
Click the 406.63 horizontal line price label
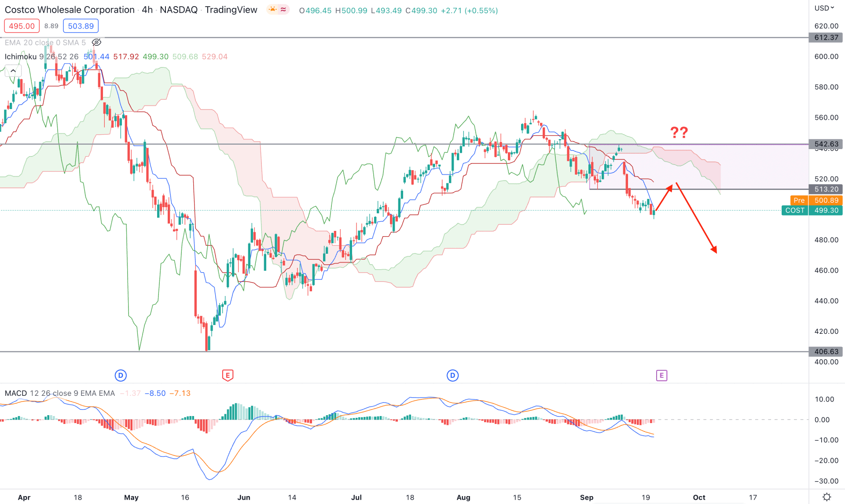[826, 351]
